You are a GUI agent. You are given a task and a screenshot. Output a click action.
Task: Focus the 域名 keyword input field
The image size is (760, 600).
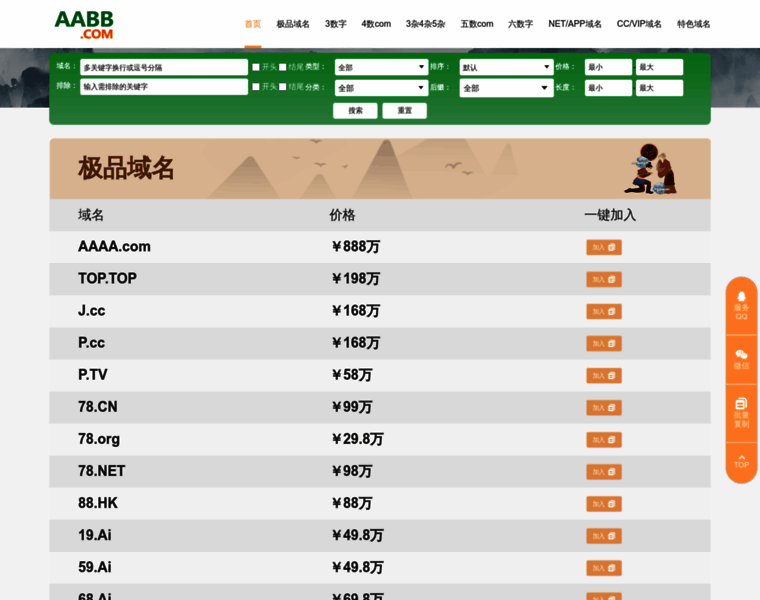(x=164, y=67)
